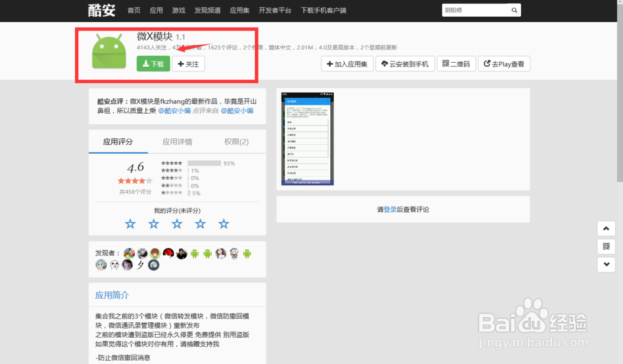The height and width of the screenshot is (364, 623).
Task: Click the fifth discoverer dark avatar
Action: (x=181, y=253)
